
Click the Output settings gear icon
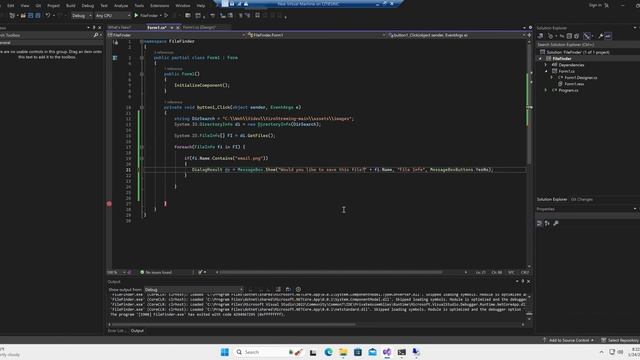298,289
